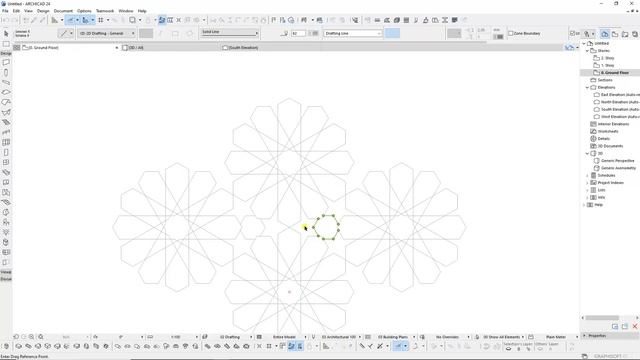This screenshot has width=640, height=360.
Task: Click the red delete X in Navigator
Action: pos(635,327)
